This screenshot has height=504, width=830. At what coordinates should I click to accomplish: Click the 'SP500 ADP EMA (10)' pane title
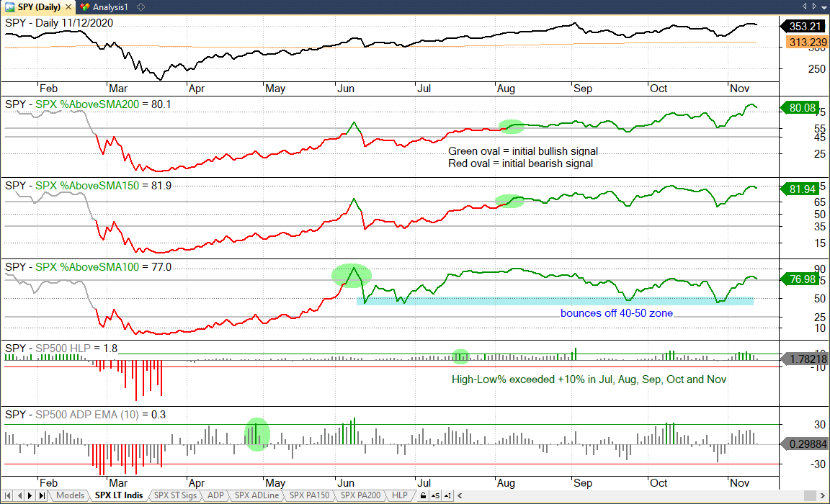coord(87,415)
